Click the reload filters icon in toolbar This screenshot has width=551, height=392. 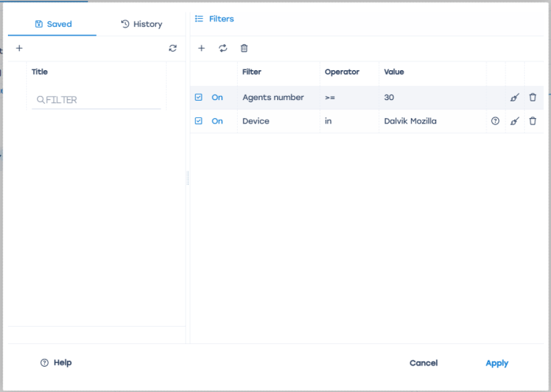tap(223, 48)
